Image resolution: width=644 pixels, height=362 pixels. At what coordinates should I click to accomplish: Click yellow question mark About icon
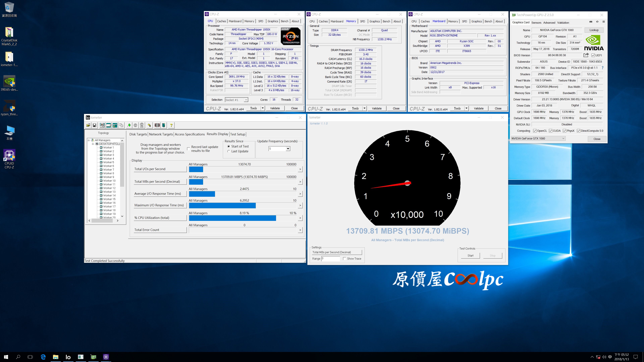tap(171, 125)
